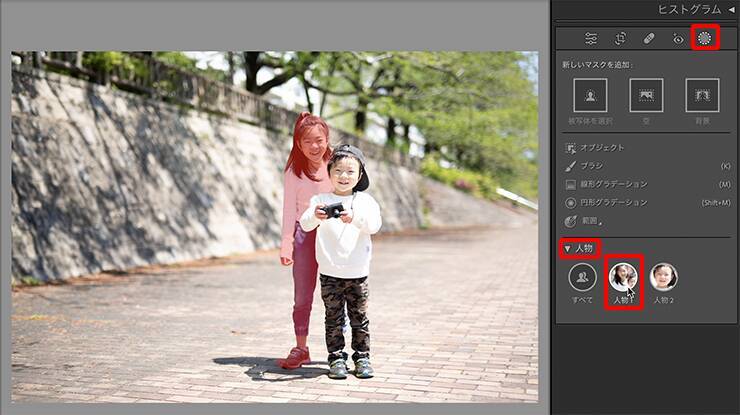Viewport: 740px width, 415px height.
Task: Select すべて to mask all people
Action: 582,277
